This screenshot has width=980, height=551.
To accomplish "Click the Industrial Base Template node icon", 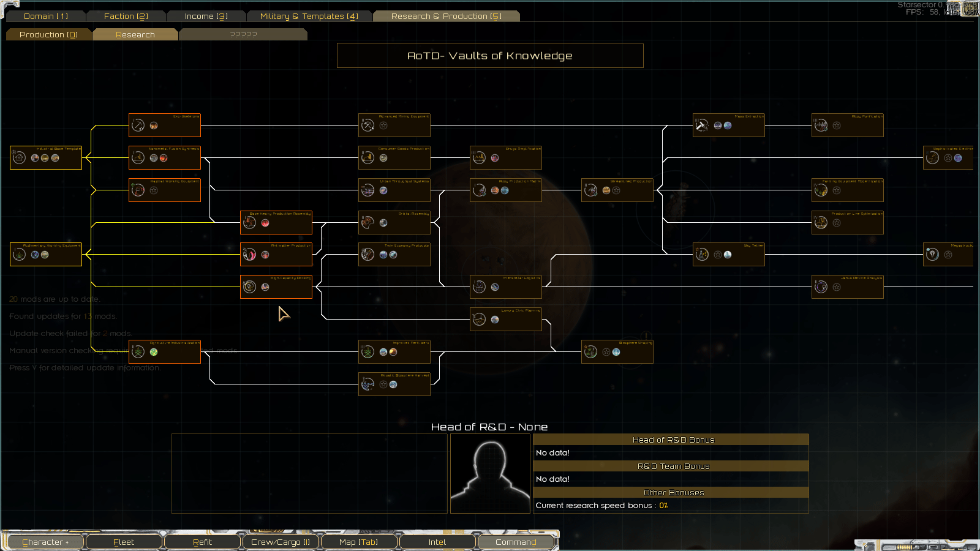I will 20,158.
